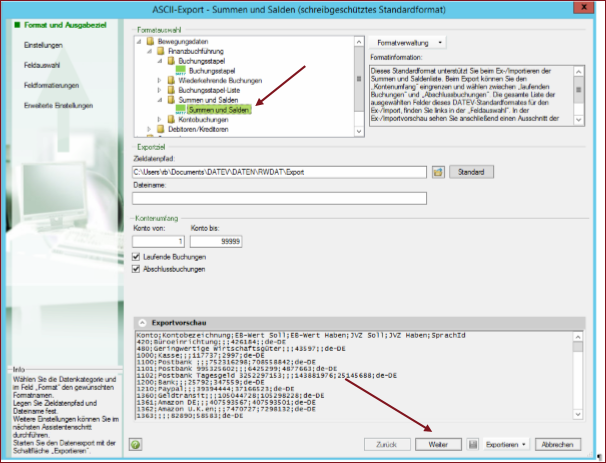Collapse the Exportvorschau section
The width and height of the screenshot is (606, 463).
coord(140,324)
